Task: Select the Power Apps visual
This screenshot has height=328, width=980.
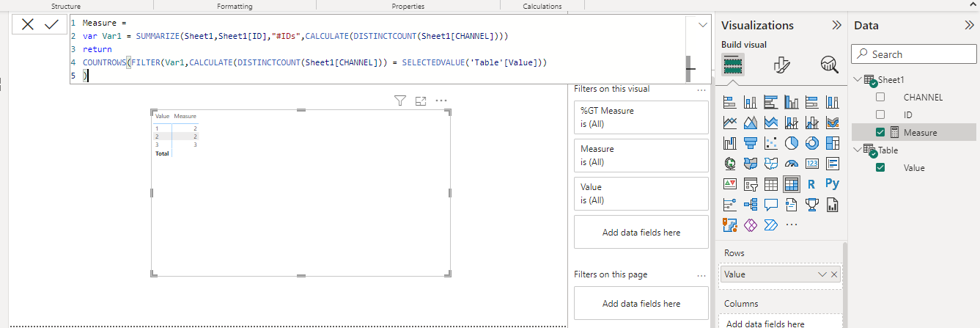Action: pyautogui.click(x=751, y=225)
